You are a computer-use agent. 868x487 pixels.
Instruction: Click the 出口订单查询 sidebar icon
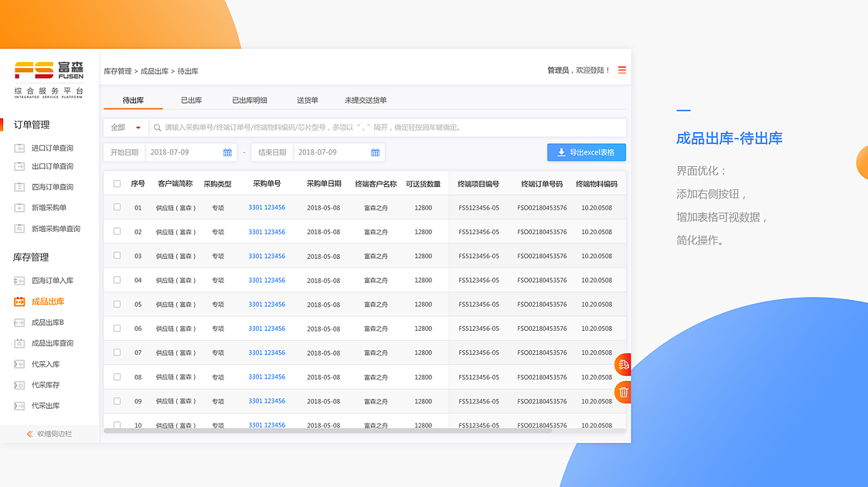tap(19, 166)
